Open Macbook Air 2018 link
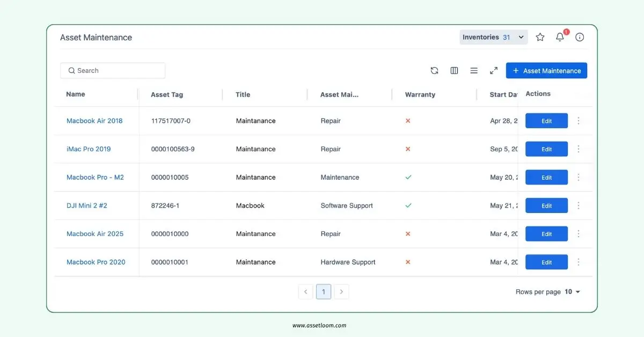The height and width of the screenshot is (337, 644). click(94, 121)
